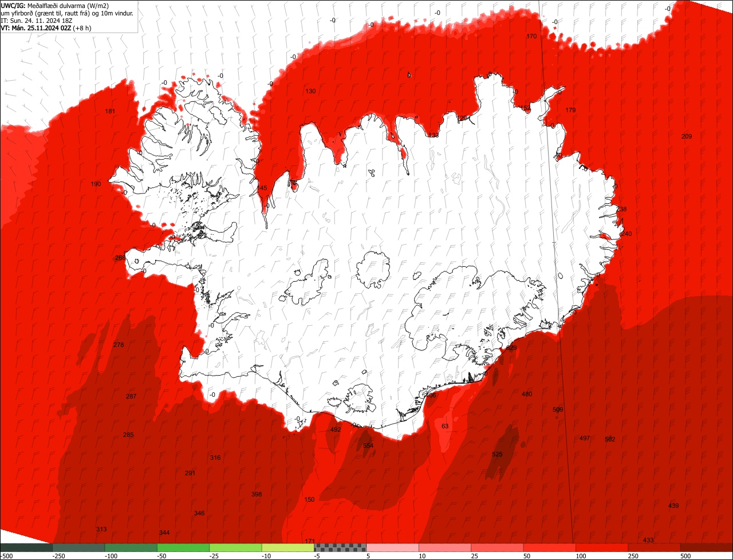Click the flux value '313' near the lower left
733x560 pixels.
pos(101,529)
